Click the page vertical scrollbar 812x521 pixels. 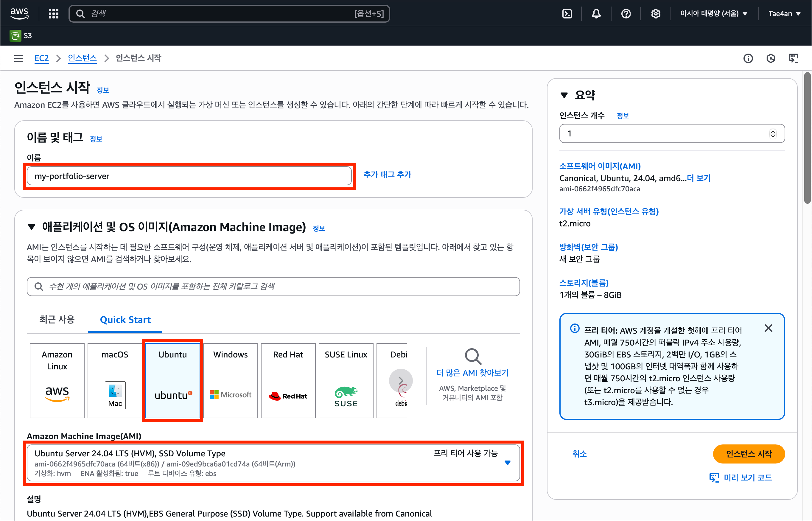pyautogui.click(x=808, y=138)
